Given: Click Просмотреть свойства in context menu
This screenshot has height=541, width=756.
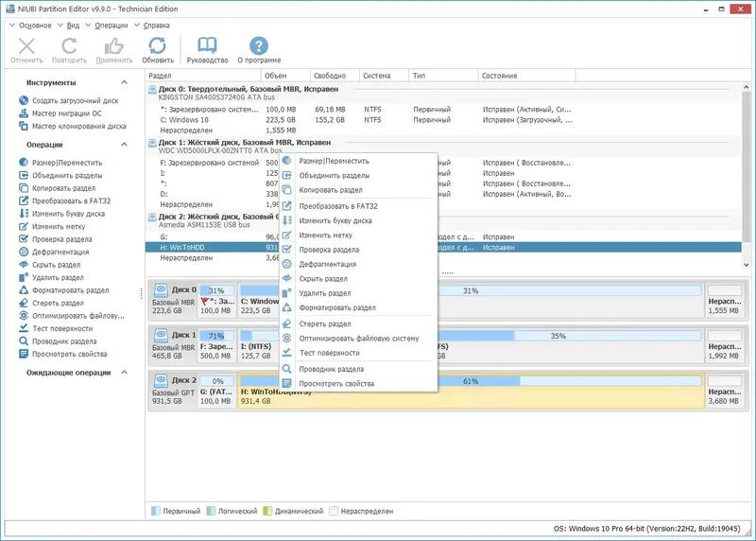Looking at the screenshot, I should (x=336, y=383).
